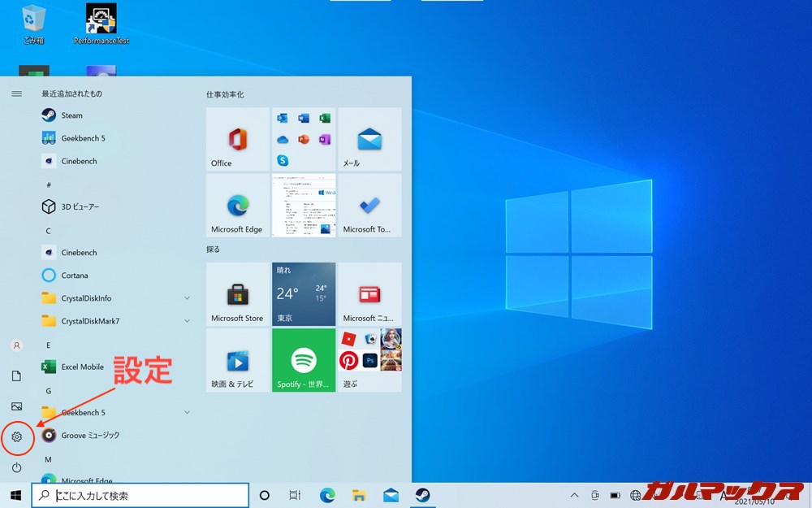Image resolution: width=812 pixels, height=508 pixels.
Task: Expand the Start menu hamburger navigation
Action: (16, 93)
